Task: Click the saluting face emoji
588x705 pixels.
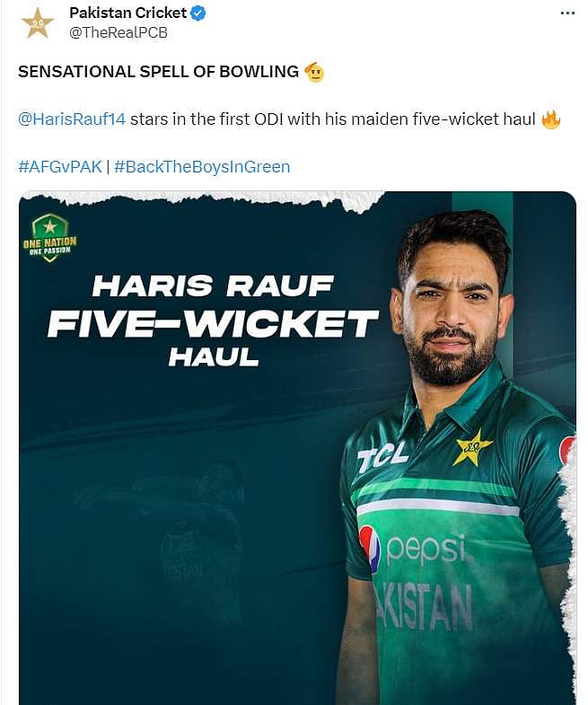Action: tap(314, 72)
